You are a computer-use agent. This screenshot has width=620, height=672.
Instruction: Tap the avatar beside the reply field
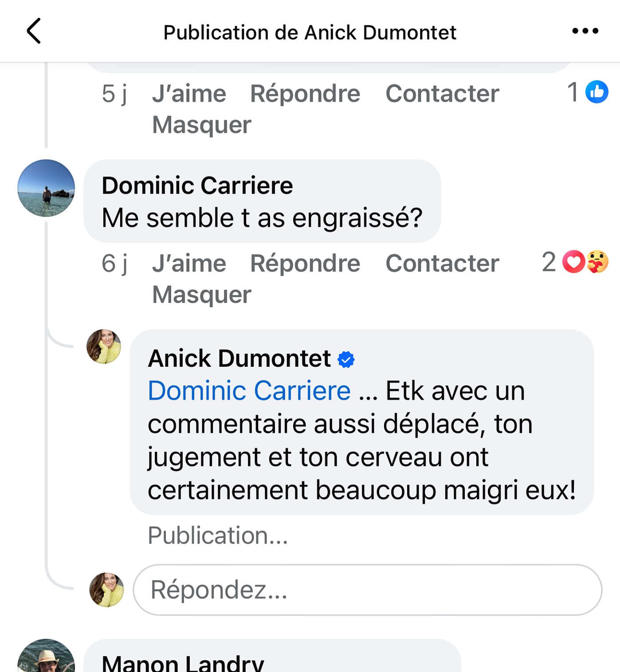pyautogui.click(x=106, y=589)
